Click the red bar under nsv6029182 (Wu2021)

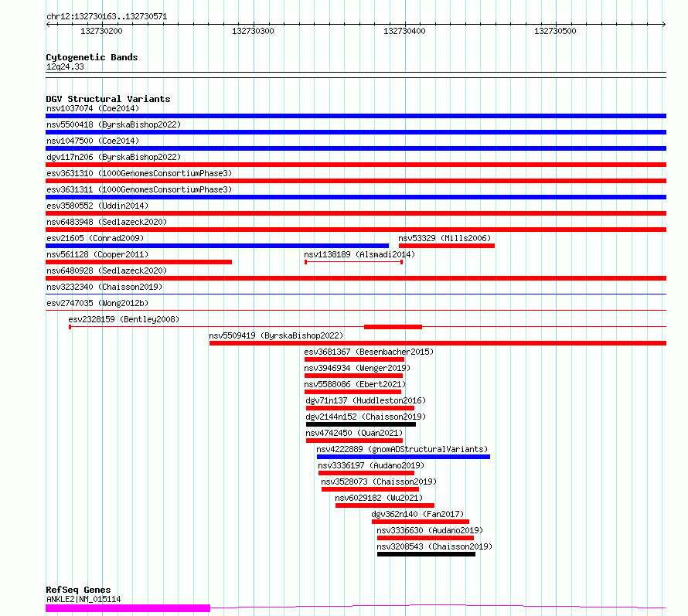(385, 505)
